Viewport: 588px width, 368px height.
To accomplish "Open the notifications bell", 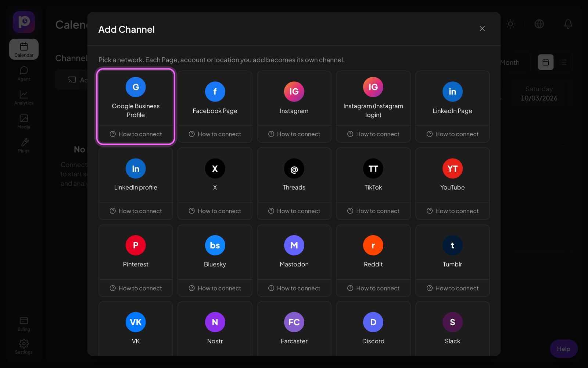I will coord(568,24).
